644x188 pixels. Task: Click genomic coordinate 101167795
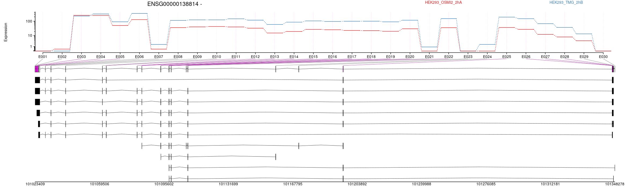[293, 184]
